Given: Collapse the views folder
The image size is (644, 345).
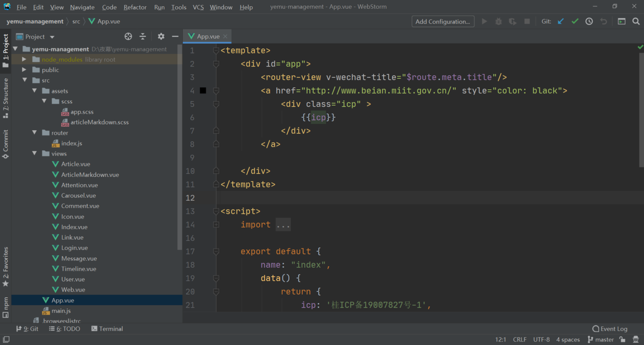Looking at the screenshot, I should (x=34, y=154).
